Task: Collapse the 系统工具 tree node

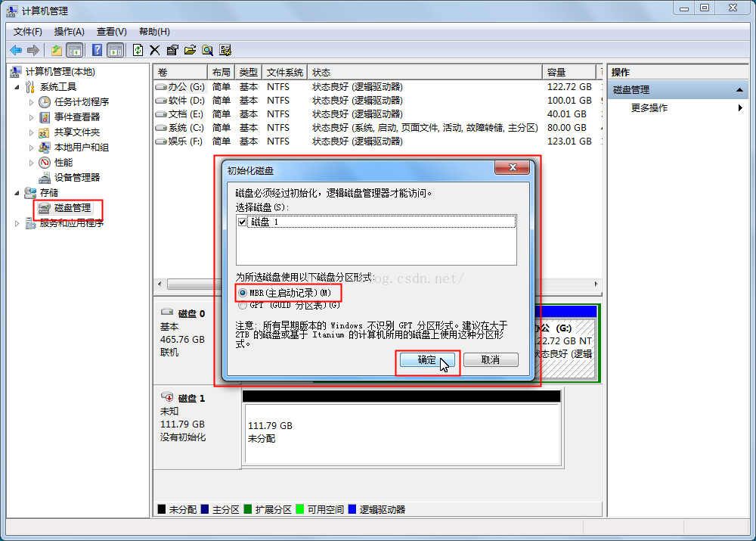Action: pyautogui.click(x=17, y=87)
